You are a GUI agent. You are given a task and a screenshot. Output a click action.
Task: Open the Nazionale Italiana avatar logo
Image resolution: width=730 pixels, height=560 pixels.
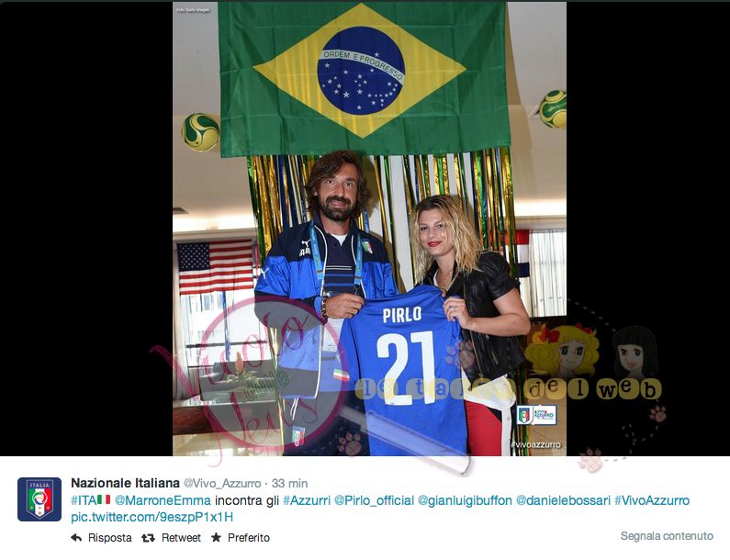click(39, 499)
